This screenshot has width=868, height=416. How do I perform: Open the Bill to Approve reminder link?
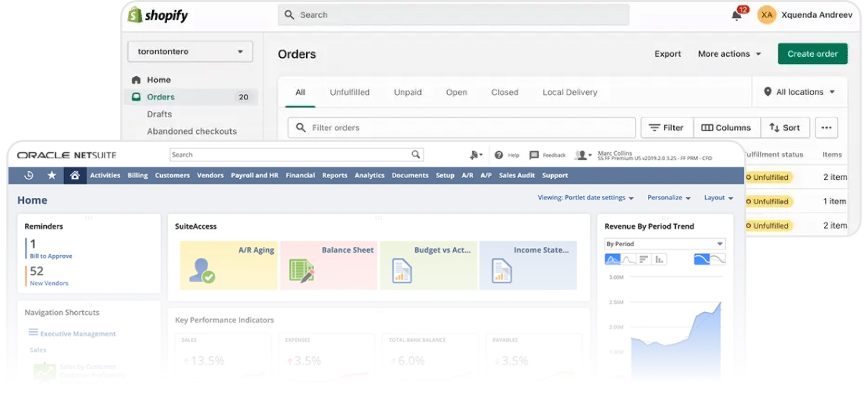tap(51, 256)
